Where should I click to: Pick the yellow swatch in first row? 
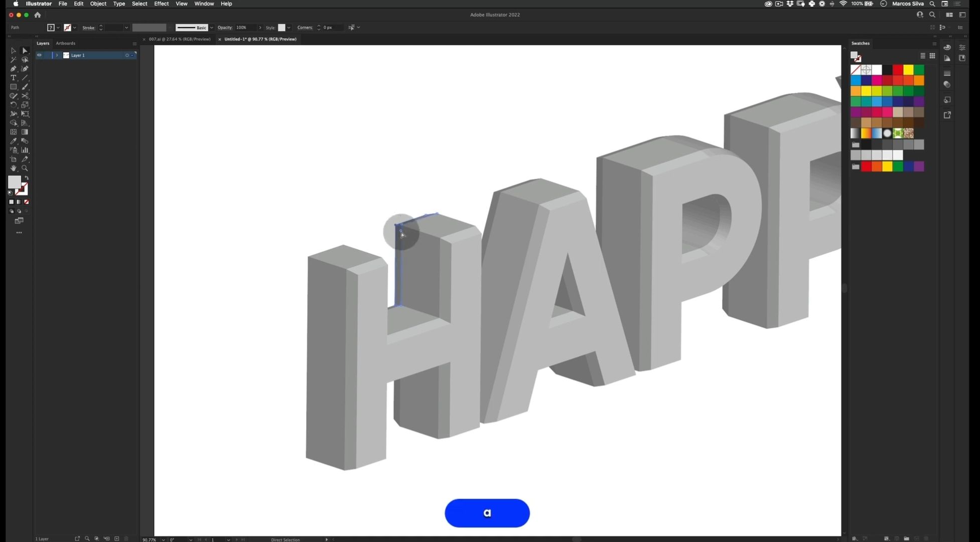(908, 70)
